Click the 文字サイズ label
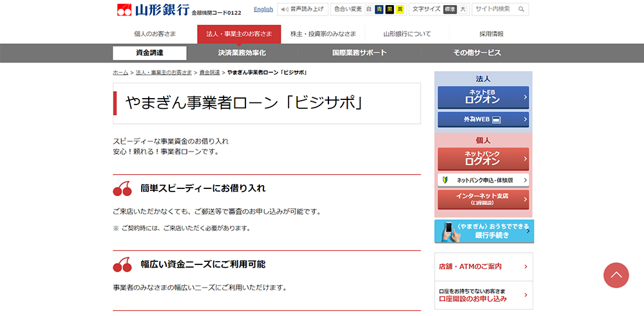Viewport: 644px width, 316px height. 427,9
